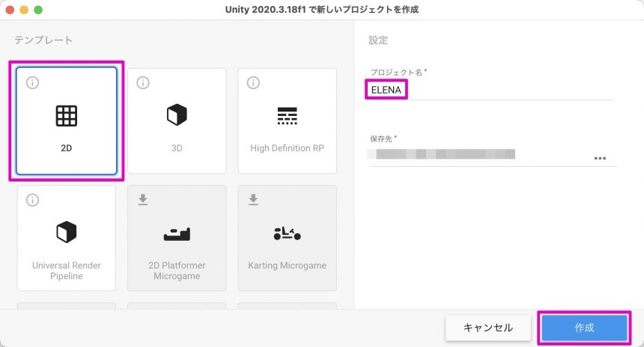
Task: Click the 作成 create button
Action: pyautogui.click(x=584, y=328)
